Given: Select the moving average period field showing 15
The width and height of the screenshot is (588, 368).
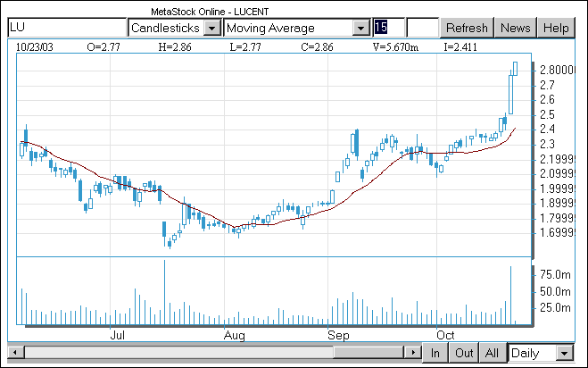Looking at the screenshot, I should click(x=389, y=28).
